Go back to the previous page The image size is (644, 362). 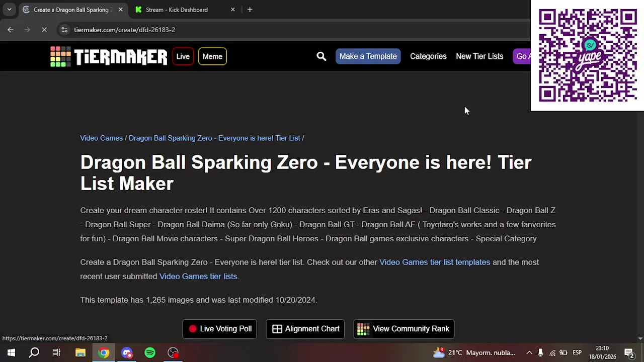point(11,30)
